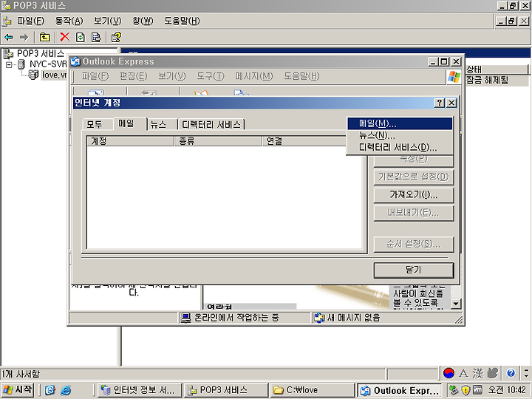The width and height of the screenshot is (532, 399).
Task: Click the 닫기 button
Action: coord(414,270)
